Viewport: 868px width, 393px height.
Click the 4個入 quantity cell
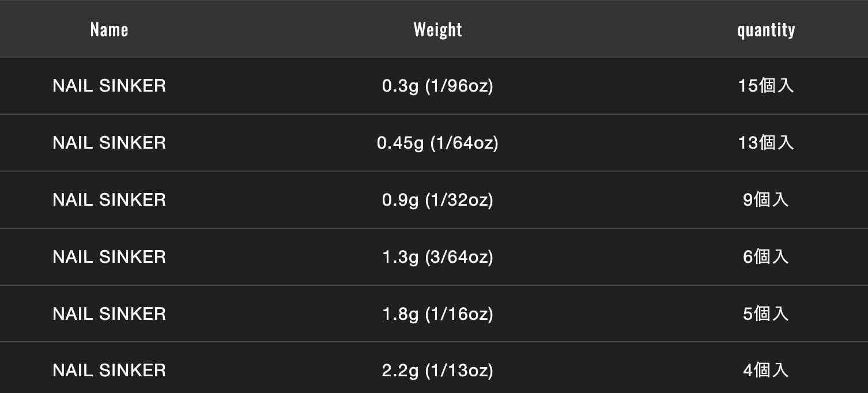point(765,371)
